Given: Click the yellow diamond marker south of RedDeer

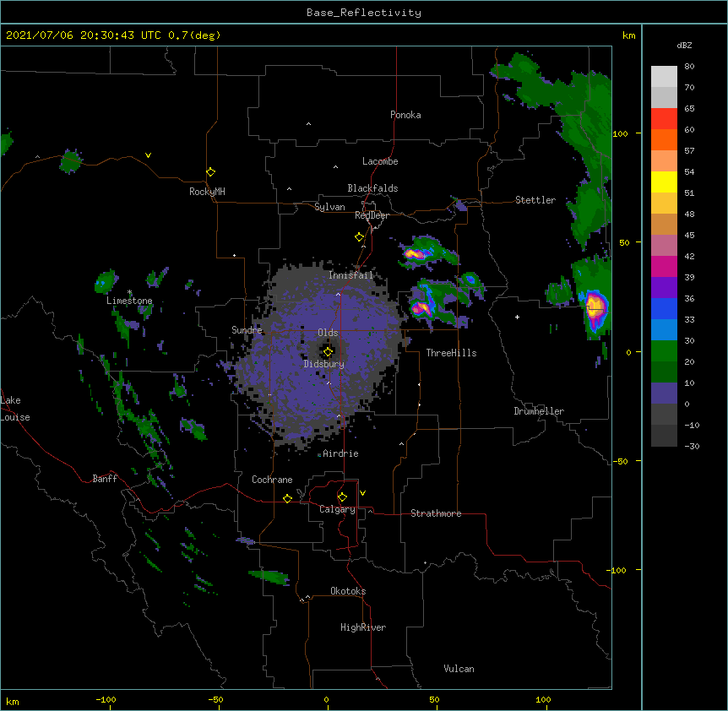Looking at the screenshot, I should coord(359,237).
